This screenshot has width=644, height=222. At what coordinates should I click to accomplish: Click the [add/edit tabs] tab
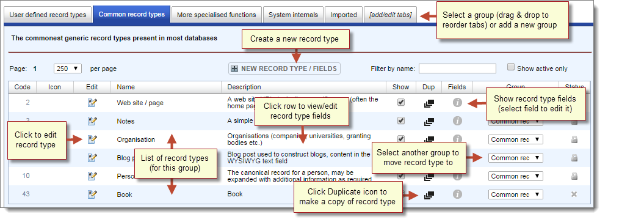click(391, 15)
